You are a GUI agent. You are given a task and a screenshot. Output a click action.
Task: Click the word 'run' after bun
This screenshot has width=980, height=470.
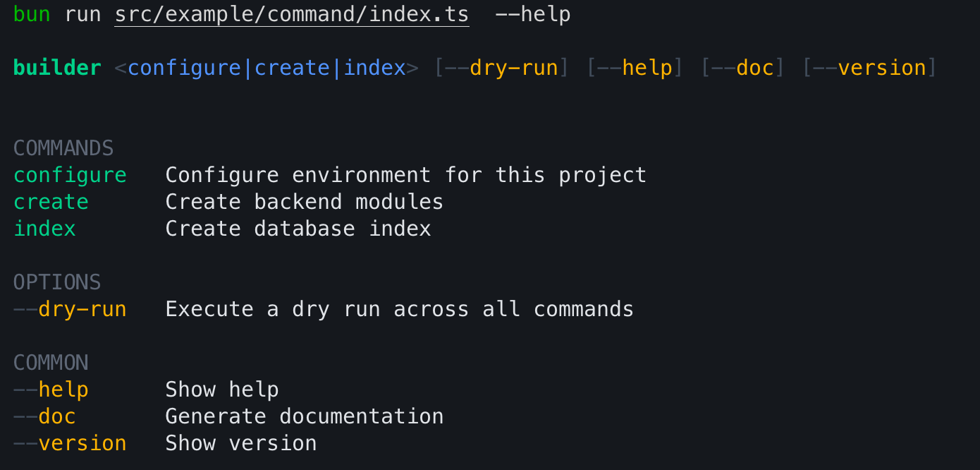point(82,15)
